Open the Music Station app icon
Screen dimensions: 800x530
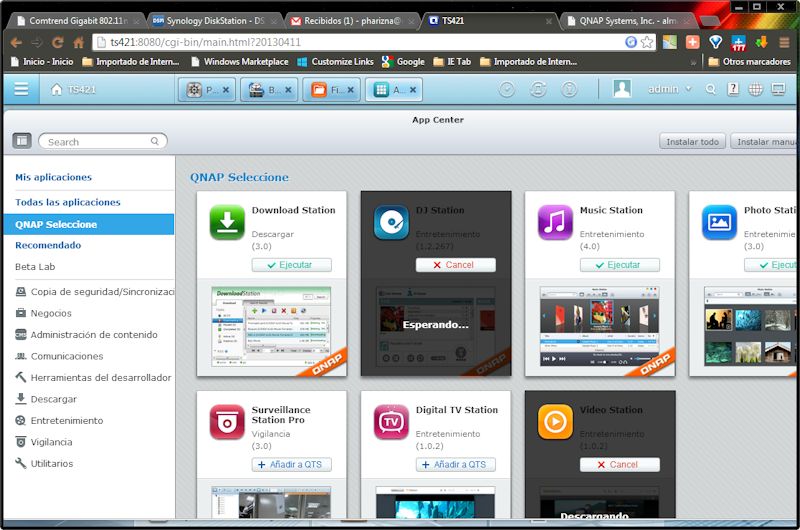pos(556,222)
